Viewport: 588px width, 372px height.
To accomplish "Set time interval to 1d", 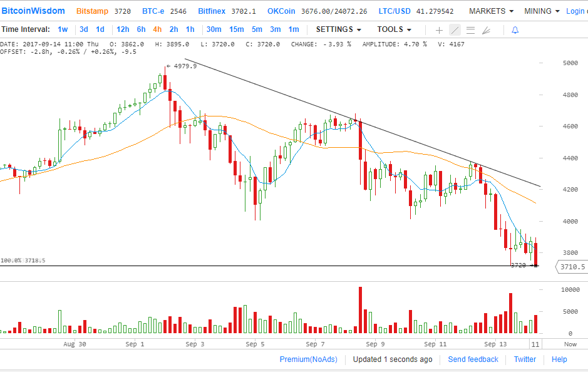I will coord(100,29).
